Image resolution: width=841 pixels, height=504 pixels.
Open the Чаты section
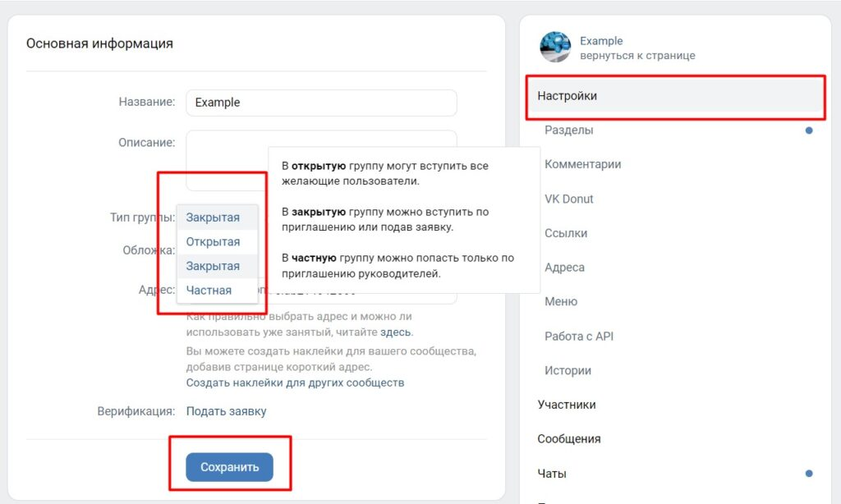tap(675, 474)
